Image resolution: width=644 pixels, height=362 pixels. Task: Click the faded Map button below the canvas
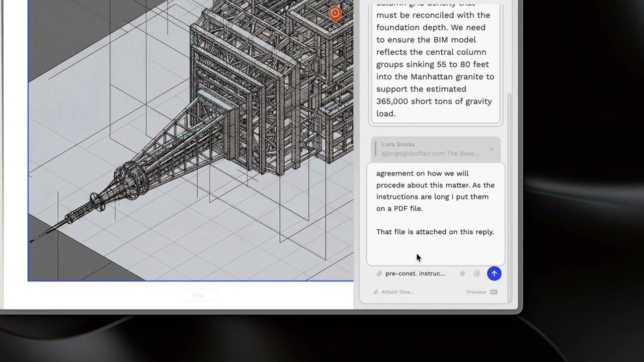click(198, 295)
